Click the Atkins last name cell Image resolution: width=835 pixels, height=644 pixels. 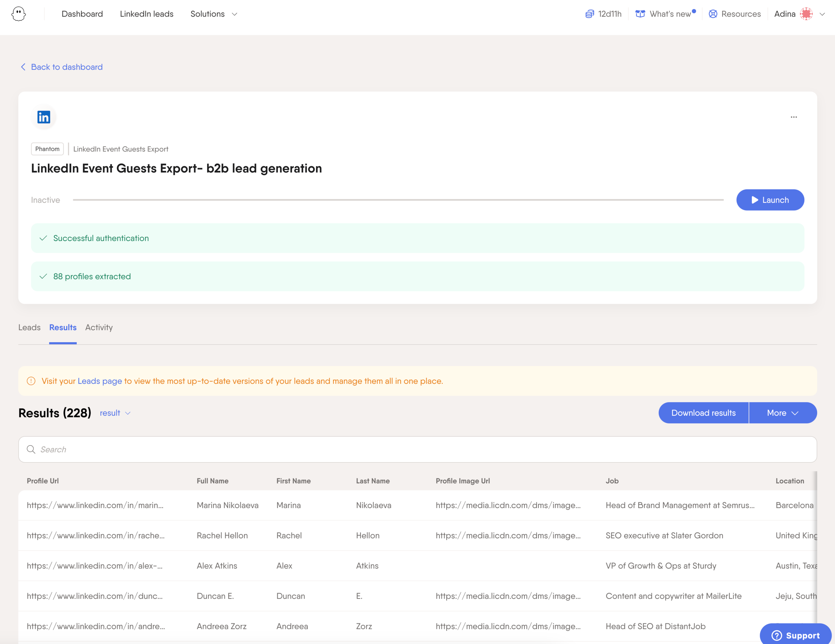(367, 566)
